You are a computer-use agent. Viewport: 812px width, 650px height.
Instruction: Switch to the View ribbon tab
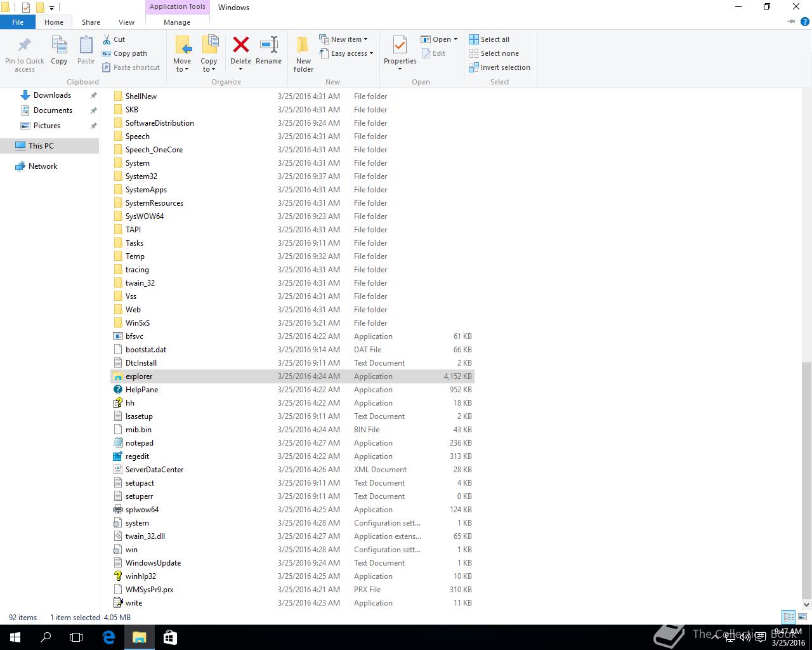pyautogui.click(x=127, y=22)
